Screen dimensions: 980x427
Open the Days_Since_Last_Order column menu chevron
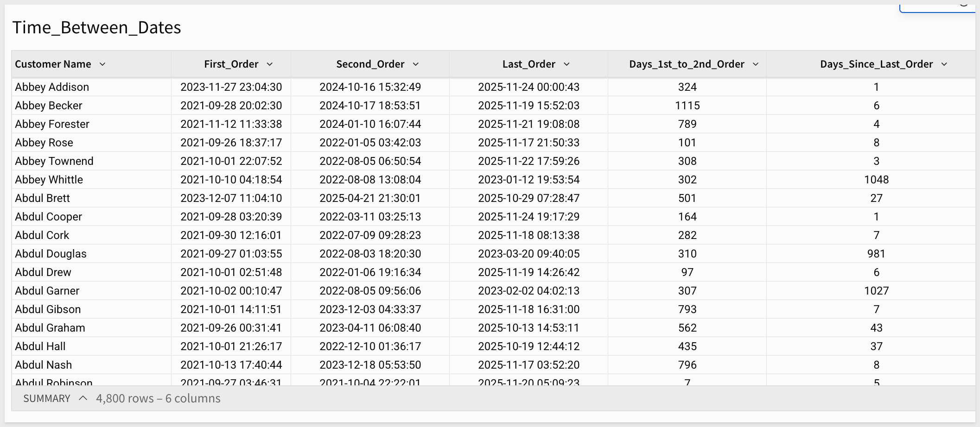944,64
